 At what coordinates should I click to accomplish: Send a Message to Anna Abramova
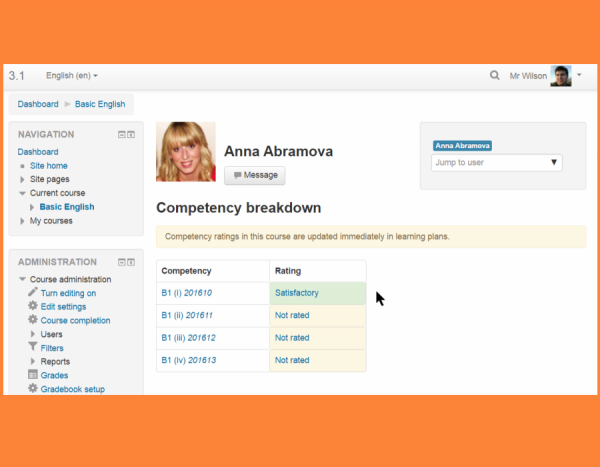tap(254, 175)
